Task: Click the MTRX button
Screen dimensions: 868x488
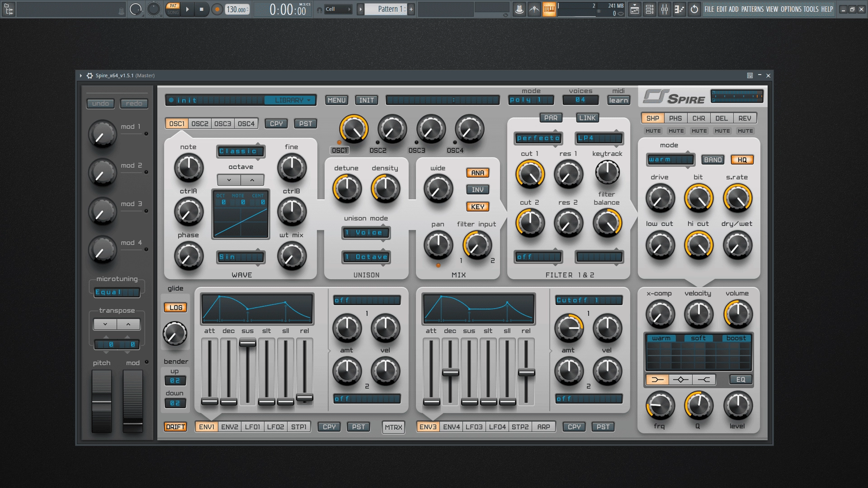Action: pyautogui.click(x=393, y=427)
